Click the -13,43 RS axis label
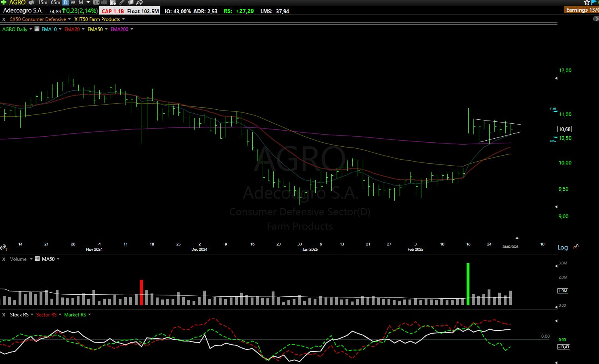The image size is (599, 364). (563, 347)
